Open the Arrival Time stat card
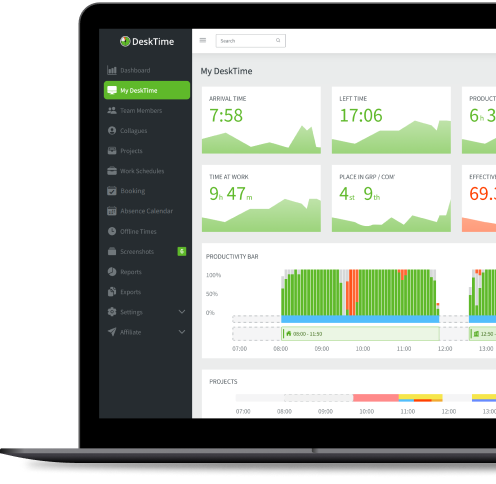 tap(261, 120)
